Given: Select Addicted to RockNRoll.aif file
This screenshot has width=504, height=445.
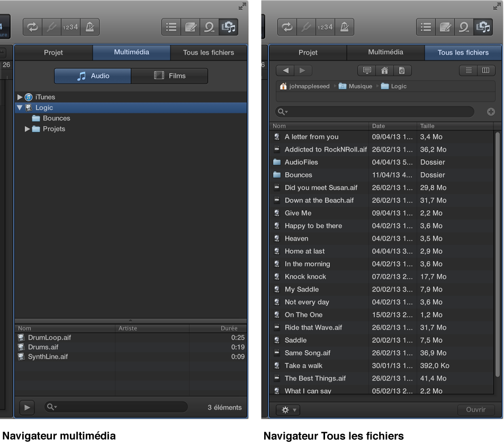Looking at the screenshot, I should click(x=382, y=149).
